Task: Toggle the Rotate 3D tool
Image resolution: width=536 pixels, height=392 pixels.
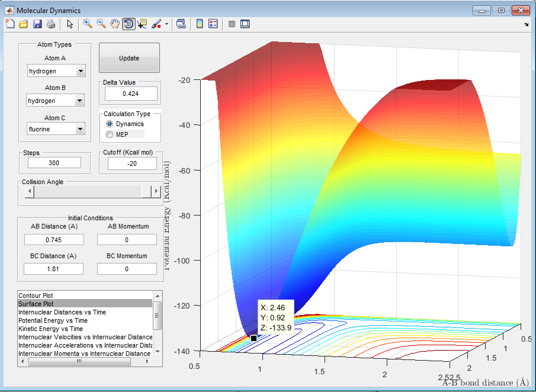Action: [x=129, y=24]
